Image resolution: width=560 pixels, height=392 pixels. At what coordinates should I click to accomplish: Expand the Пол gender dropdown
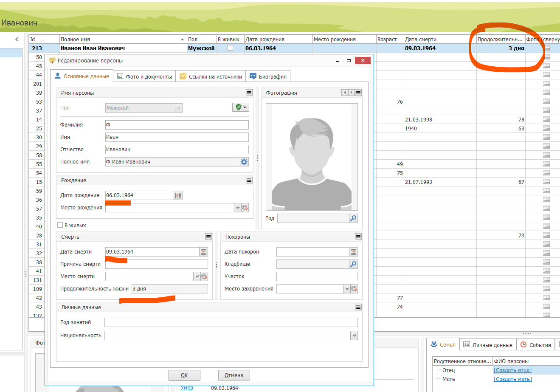pyautogui.click(x=179, y=108)
